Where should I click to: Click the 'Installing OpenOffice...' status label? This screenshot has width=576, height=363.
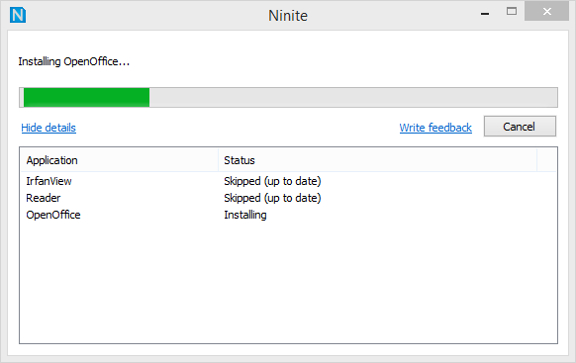74,61
